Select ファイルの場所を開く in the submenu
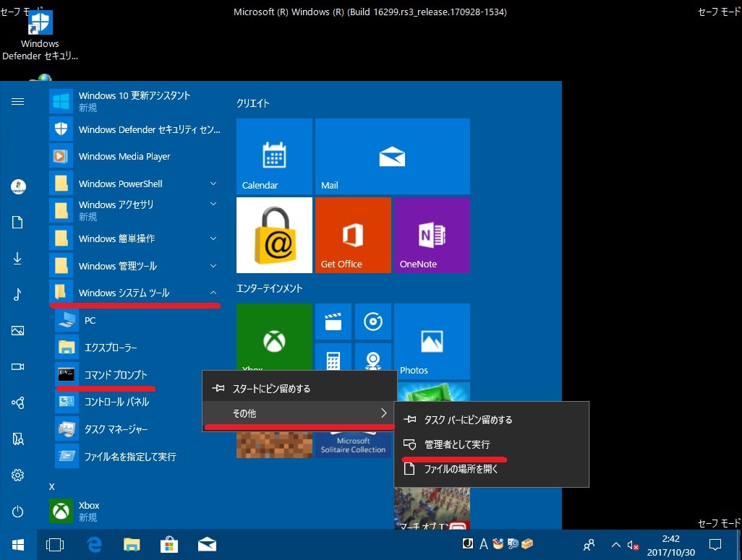The height and width of the screenshot is (560, 742). (492, 469)
